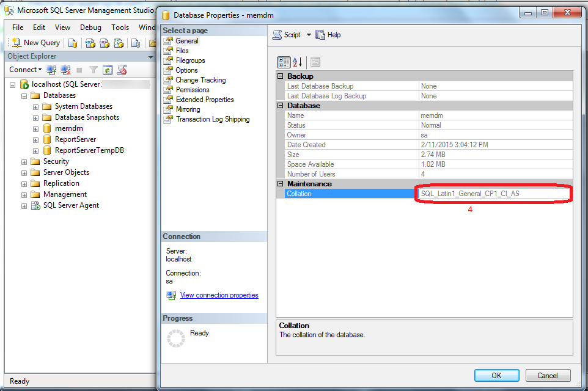The width and height of the screenshot is (588, 391).
Task: Collapse the Backup property section
Action: pyautogui.click(x=281, y=76)
